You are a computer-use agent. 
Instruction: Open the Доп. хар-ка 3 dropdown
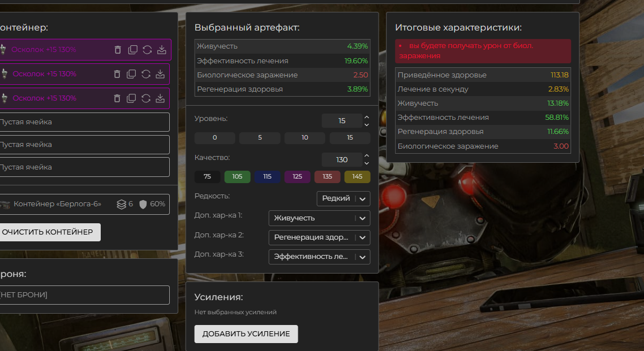click(x=319, y=257)
